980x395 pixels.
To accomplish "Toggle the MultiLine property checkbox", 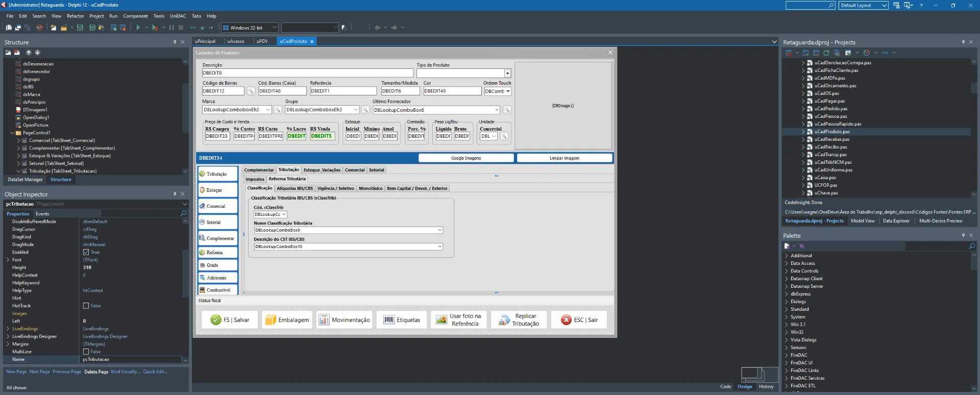I will [x=86, y=352].
